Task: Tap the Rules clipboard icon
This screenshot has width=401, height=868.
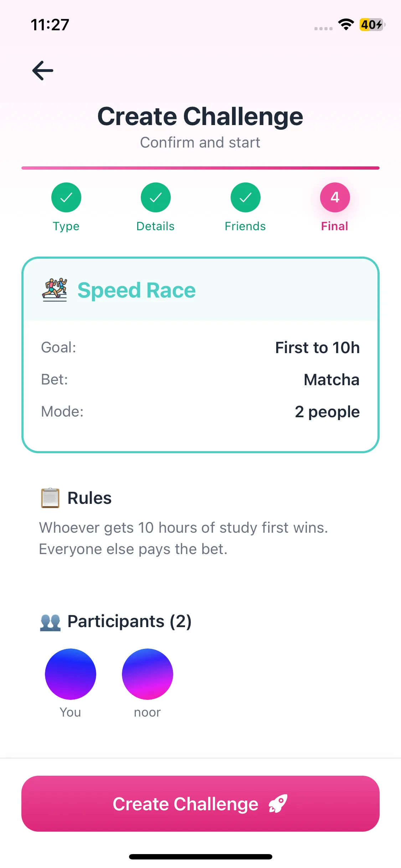Action: [50, 498]
